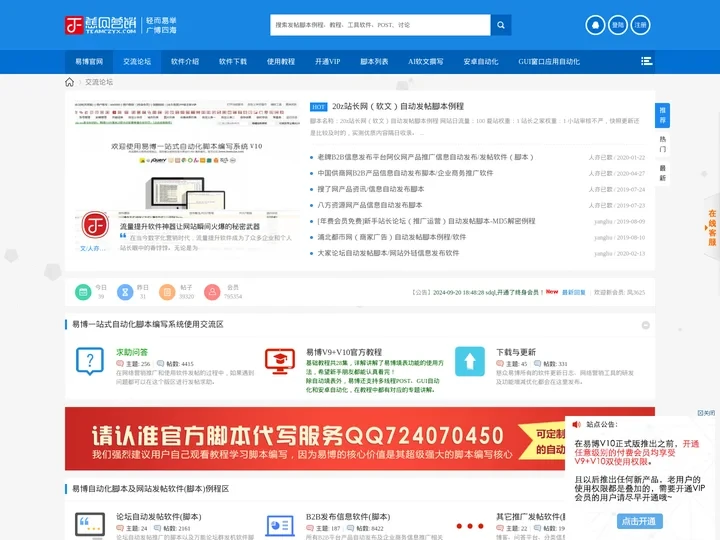Click 易博一站式自动化脚本编写系统使用交流区 heading

click(x=147, y=325)
